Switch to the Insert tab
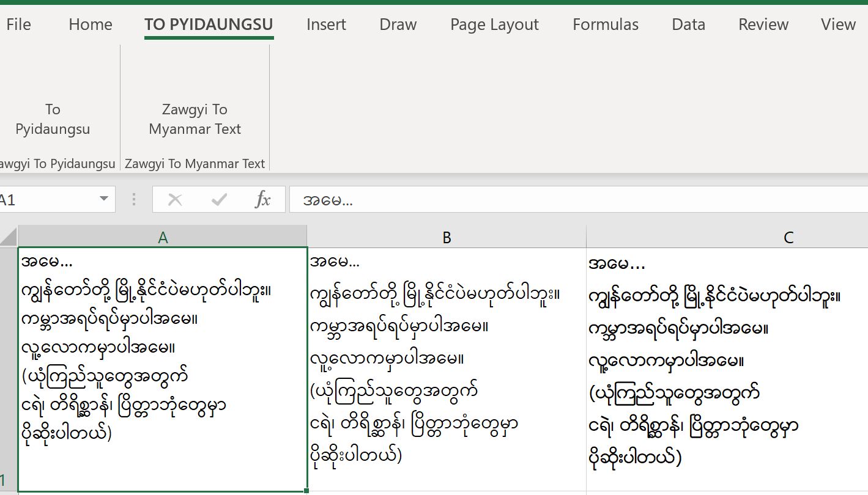Image resolution: width=868 pixels, height=495 pixels. [326, 24]
